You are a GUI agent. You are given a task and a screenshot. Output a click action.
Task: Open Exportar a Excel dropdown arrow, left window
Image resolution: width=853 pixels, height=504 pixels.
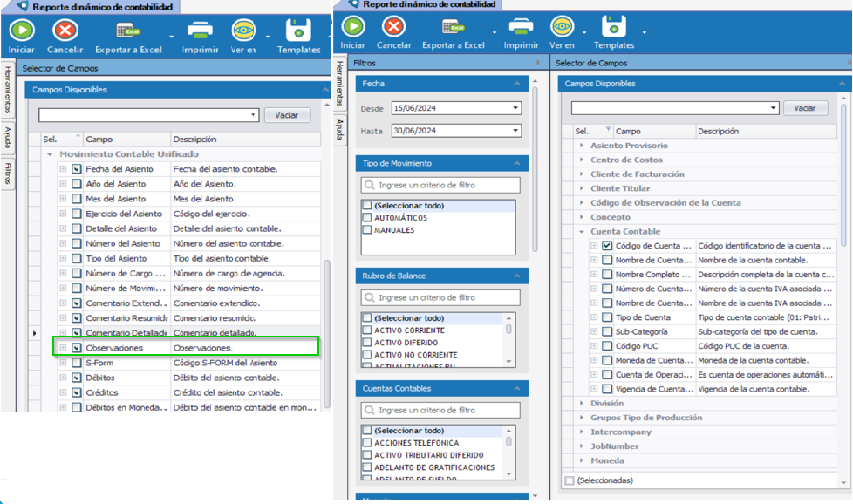click(x=171, y=37)
